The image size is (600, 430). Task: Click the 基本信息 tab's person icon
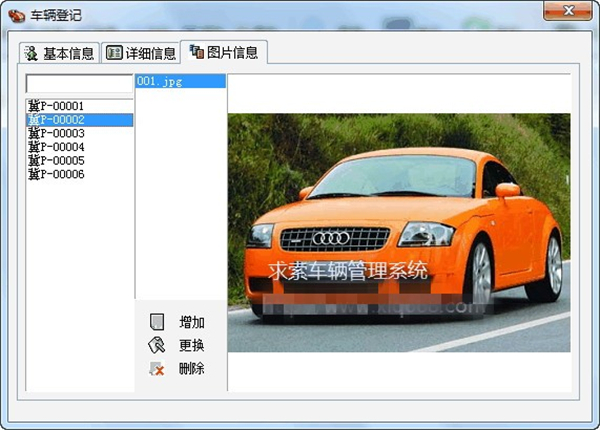coord(32,53)
